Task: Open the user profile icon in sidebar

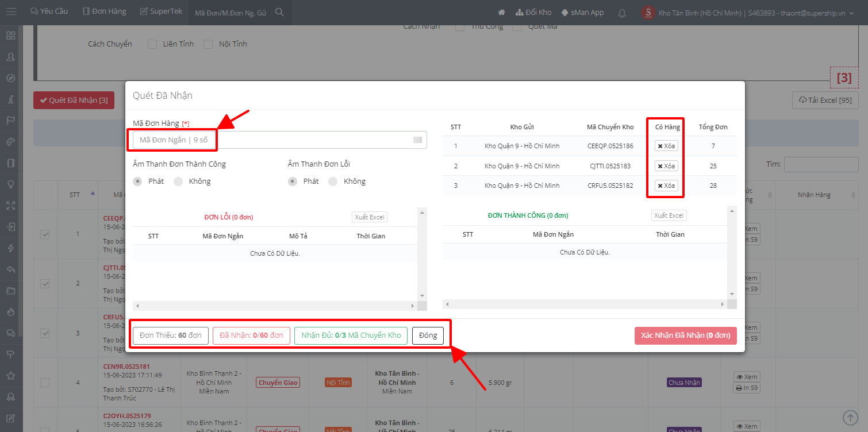Action: coord(10,57)
